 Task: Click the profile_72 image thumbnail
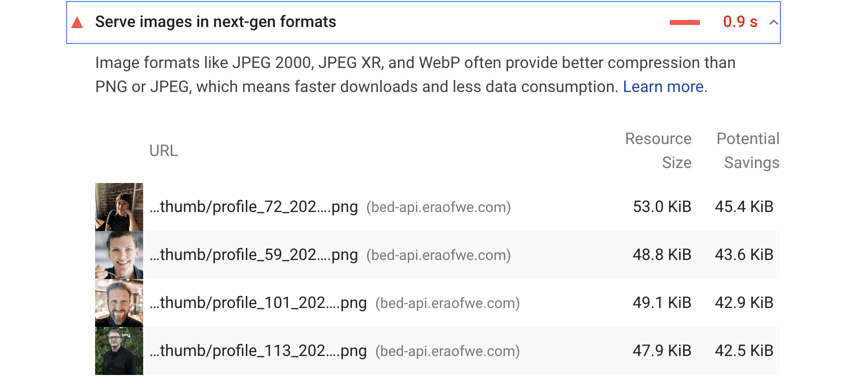pyautogui.click(x=119, y=207)
